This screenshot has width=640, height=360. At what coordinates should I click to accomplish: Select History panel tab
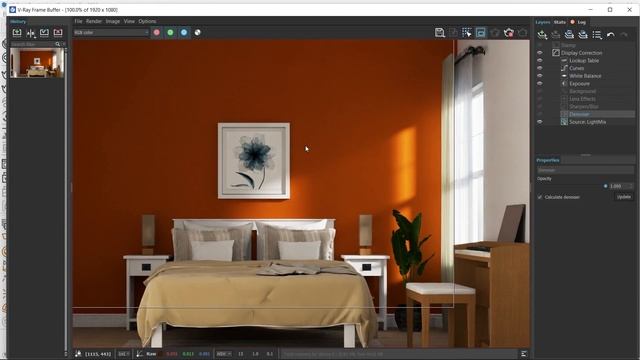pyautogui.click(x=18, y=21)
